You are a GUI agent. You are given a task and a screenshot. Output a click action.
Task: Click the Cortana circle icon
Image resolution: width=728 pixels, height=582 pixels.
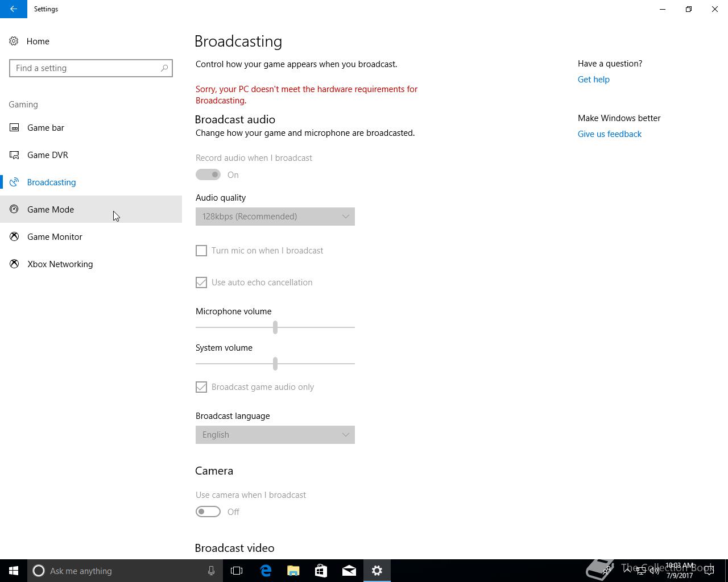pos(39,571)
